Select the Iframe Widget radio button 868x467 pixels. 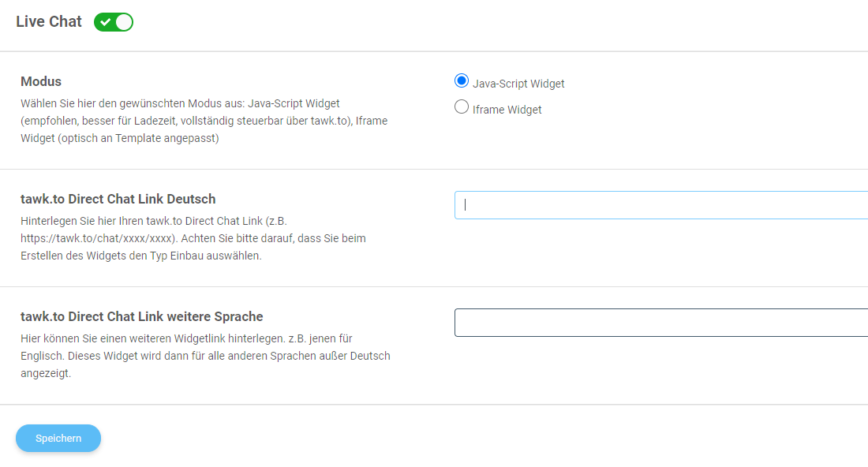tap(461, 106)
